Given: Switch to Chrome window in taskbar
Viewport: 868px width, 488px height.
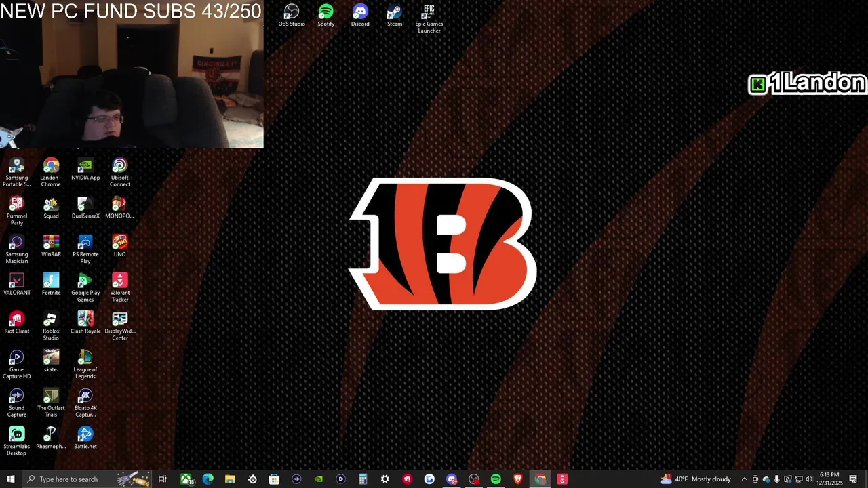Looking at the screenshot, I should [x=540, y=479].
